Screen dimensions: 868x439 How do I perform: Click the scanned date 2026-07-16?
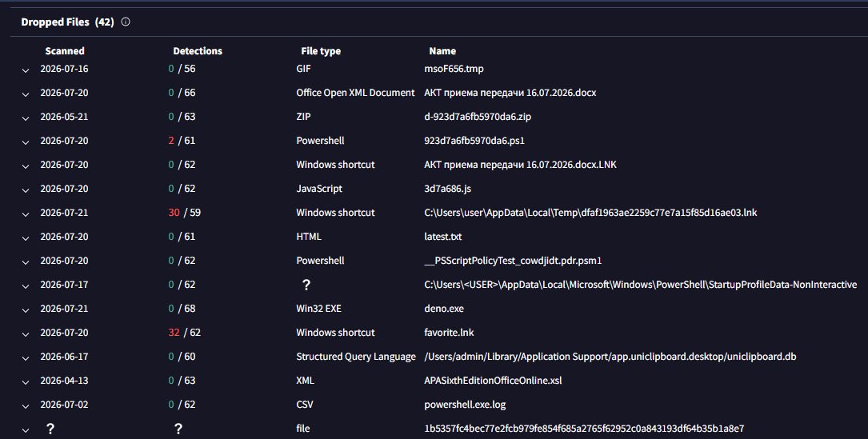point(64,69)
